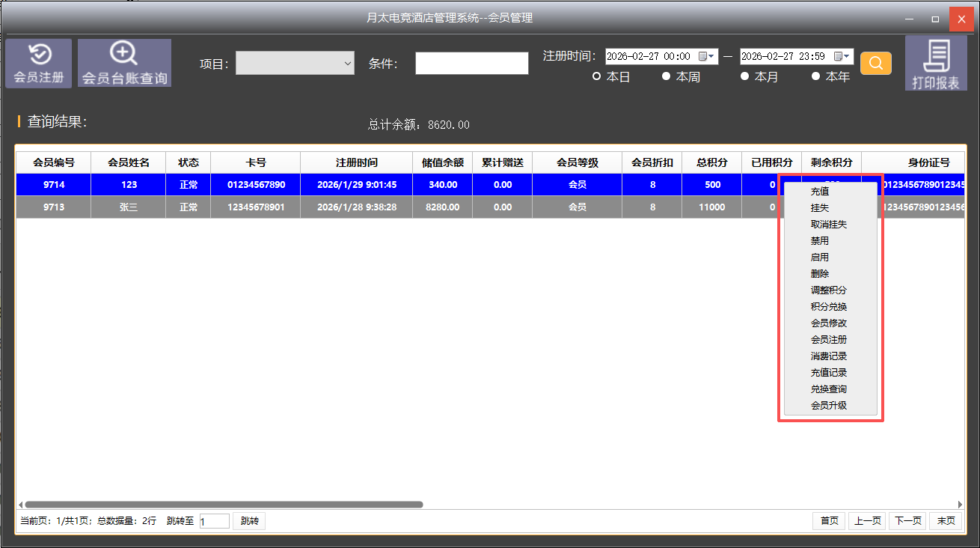The height and width of the screenshot is (548, 980).
Task: Select the 本周 radio button
Action: coord(666,76)
